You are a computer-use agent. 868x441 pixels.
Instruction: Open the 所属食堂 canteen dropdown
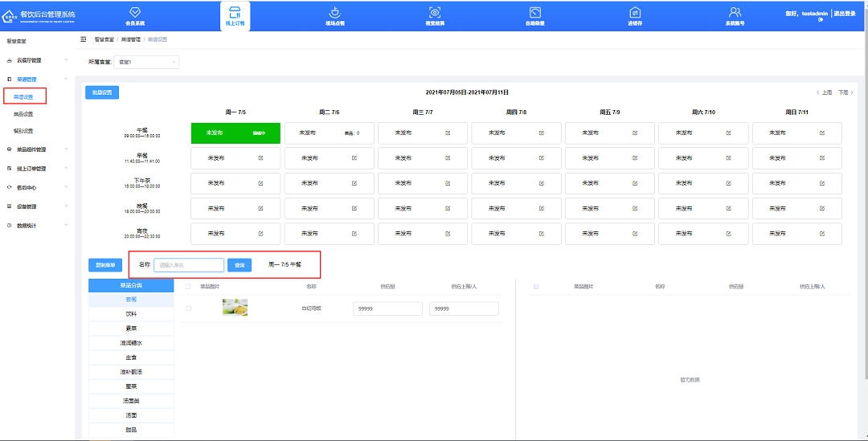(x=147, y=61)
